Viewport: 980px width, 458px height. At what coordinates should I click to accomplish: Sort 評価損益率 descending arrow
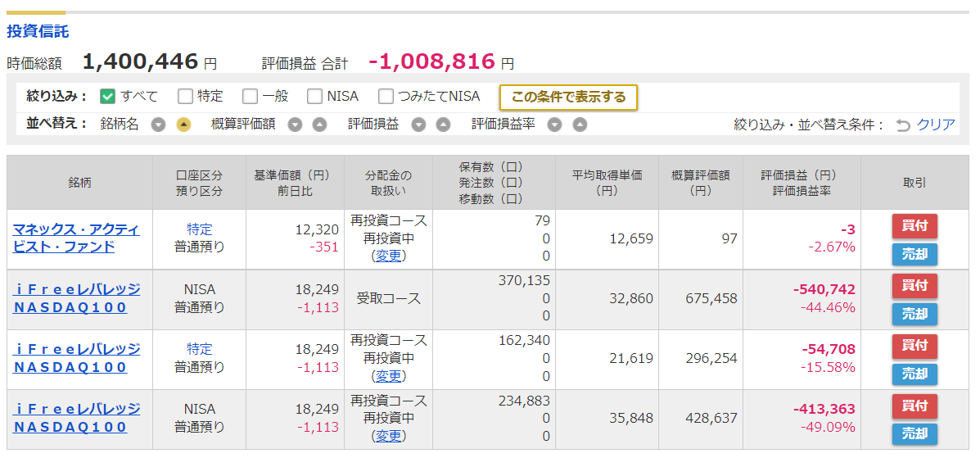tap(554, 125)
